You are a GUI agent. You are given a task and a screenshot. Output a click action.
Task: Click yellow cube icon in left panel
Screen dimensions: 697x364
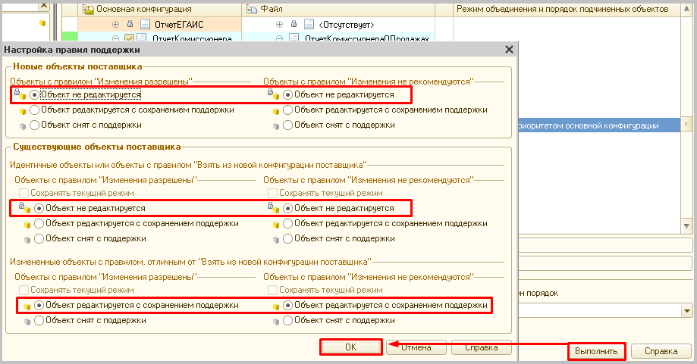tap(43, 23)
